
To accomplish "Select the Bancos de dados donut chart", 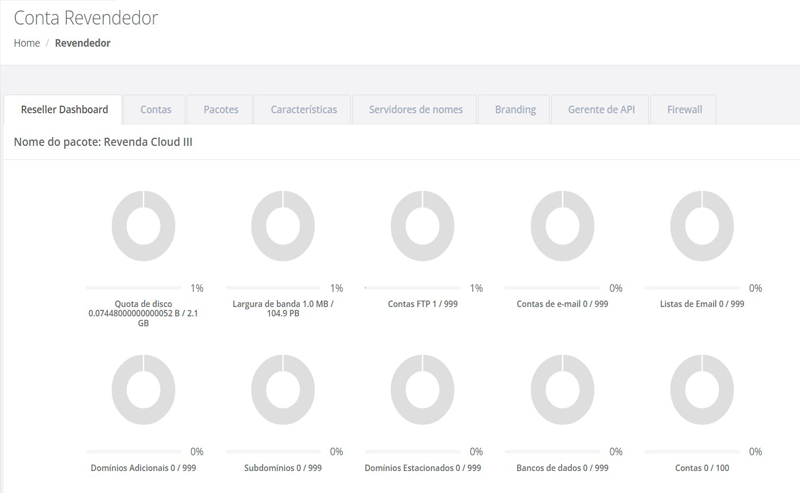I will [x=563, y=389].
